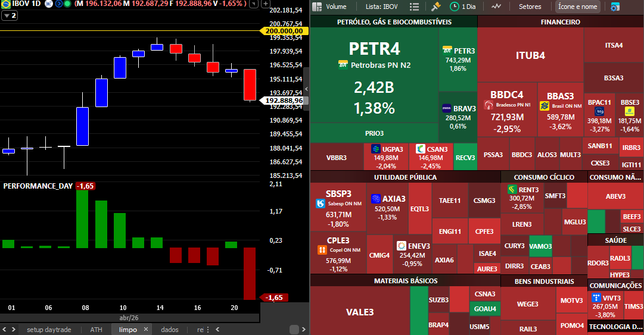Click the FINANCEIRO sector header
The height and width of the screenshot is (335, 644).
560,22
